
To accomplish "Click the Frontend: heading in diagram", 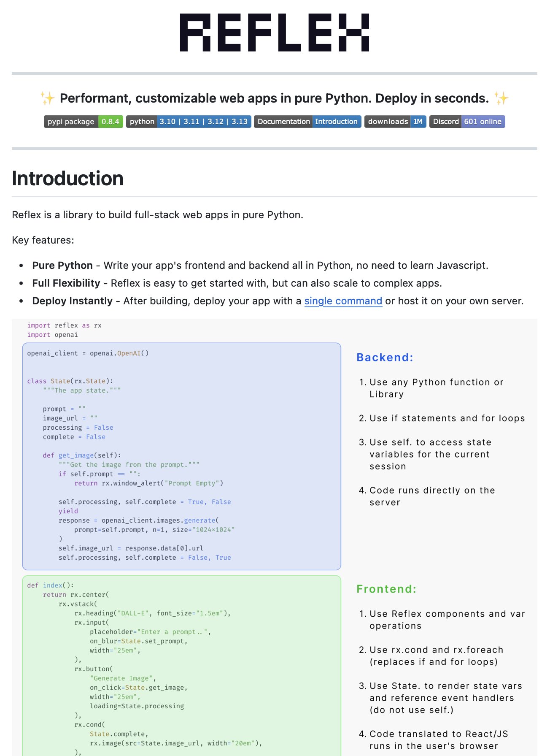I will (386, 589).
